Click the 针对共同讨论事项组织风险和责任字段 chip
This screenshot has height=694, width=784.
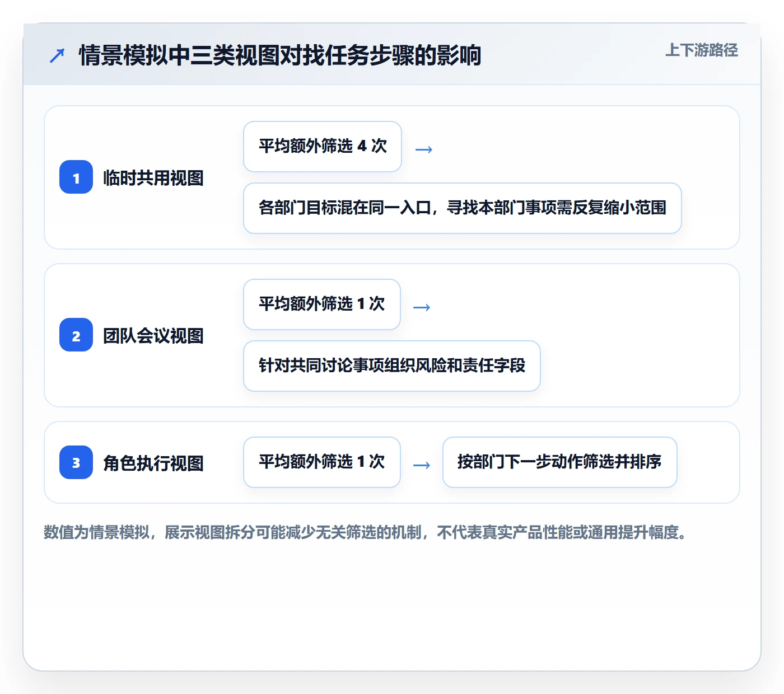[x=392, y=366]
